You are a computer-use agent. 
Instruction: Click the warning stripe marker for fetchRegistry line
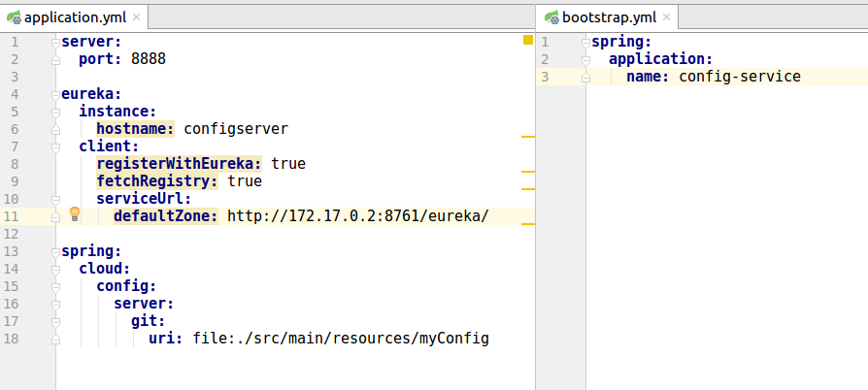[528, 188]
